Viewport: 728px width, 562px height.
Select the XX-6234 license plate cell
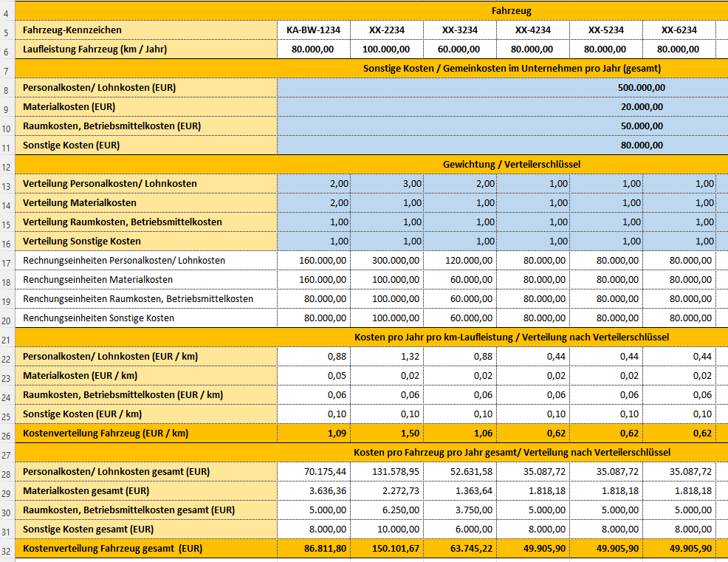click(x=679, y=30)
